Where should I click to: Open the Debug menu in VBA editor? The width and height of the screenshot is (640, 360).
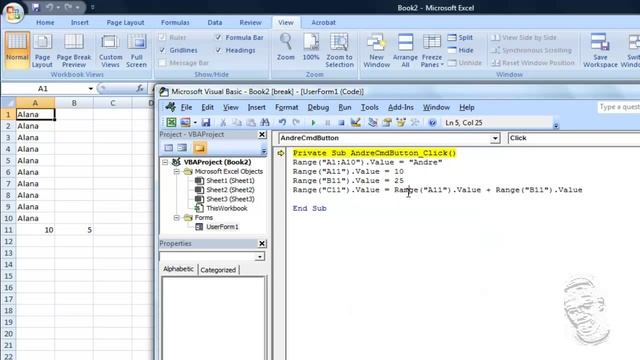click(x=318, y=107)
